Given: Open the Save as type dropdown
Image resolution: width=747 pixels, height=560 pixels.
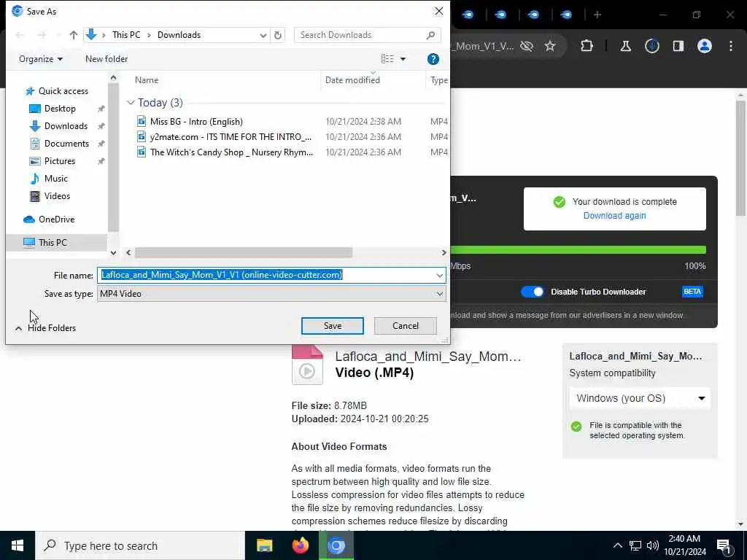Looking at the screenshot, I should click(x=271, y=294).
